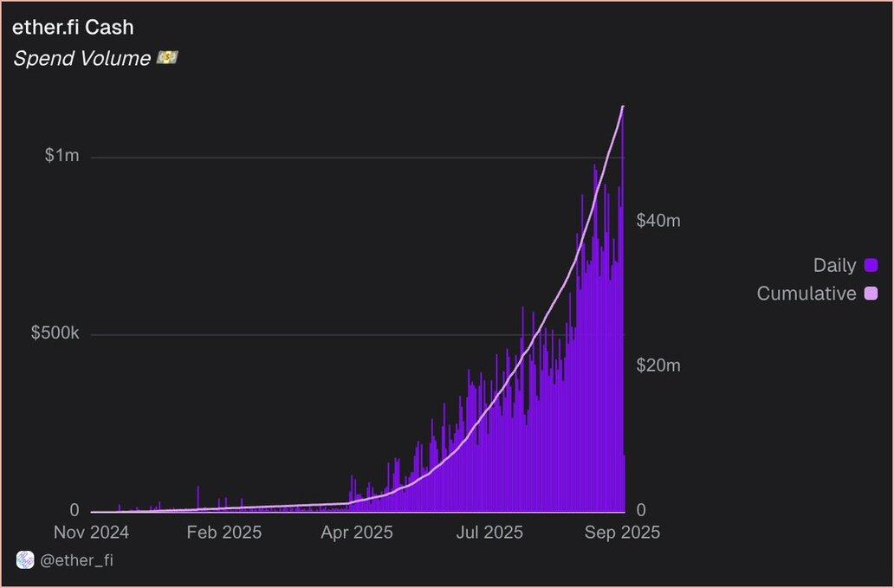The height and width of the screenshot is (588, 894).
Task: Click the Spend Volume subtitle
Action: (81, 58)
